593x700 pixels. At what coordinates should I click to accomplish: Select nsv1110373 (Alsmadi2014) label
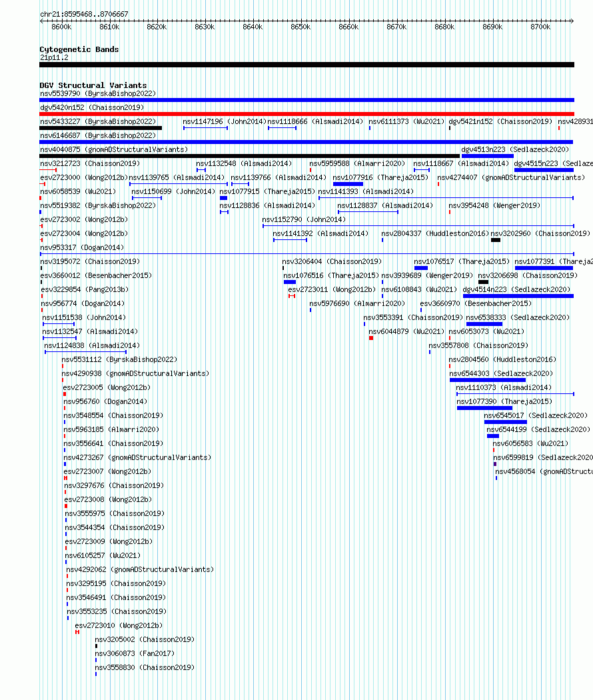coord(504,387)
